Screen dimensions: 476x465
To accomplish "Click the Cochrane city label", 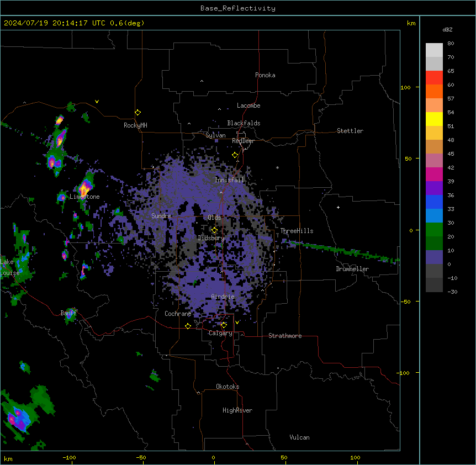I will (178, 314).
